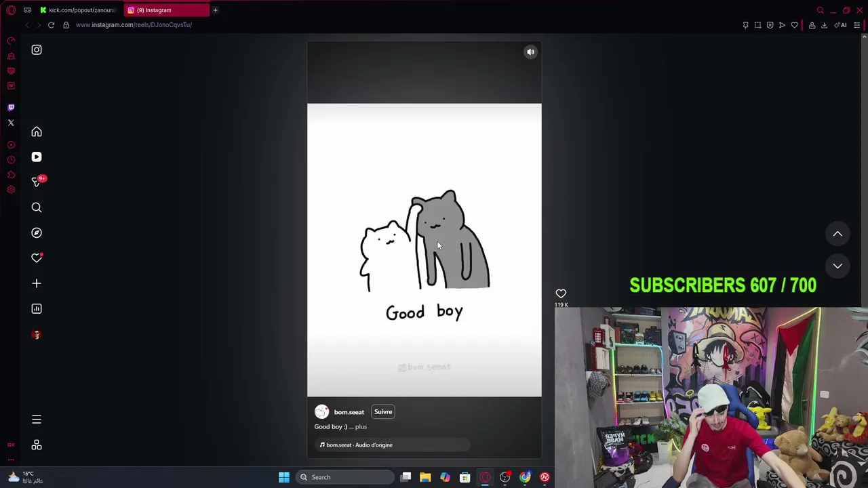Switch to the kick.com popout tab
Image resolution: width=868 pixels, height=488 pixels.
[x=78, y=10]
